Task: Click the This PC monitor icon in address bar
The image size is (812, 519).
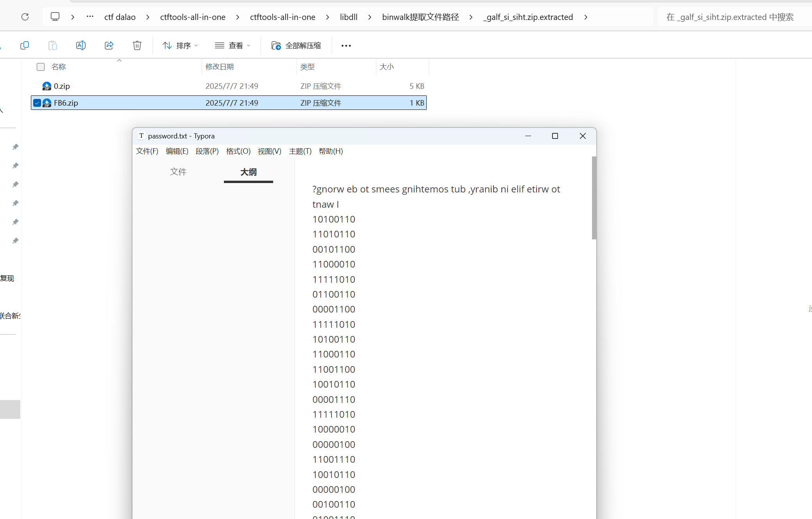Action: 55,17
